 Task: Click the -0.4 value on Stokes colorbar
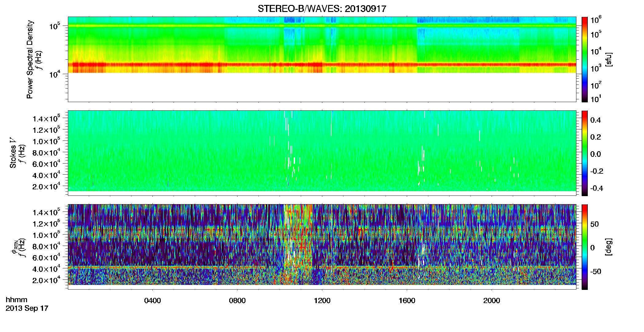597,188
